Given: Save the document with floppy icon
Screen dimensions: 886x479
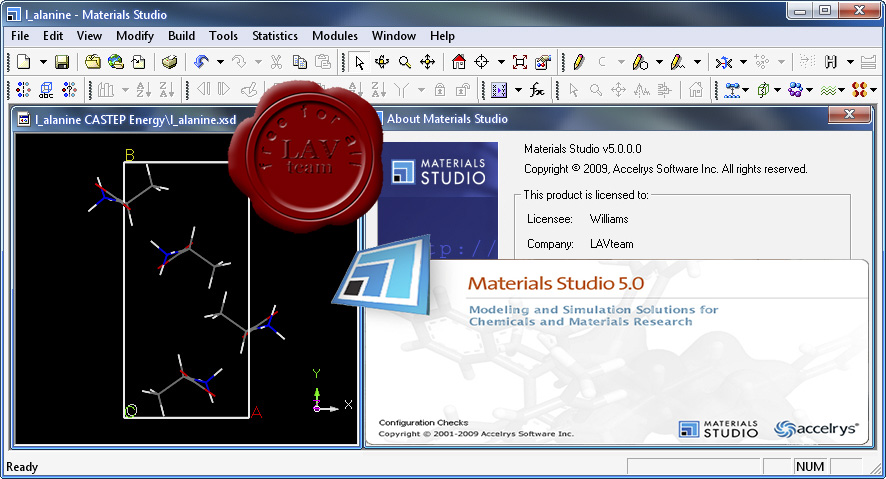Looking at the screenshot, I should [62, 62].
